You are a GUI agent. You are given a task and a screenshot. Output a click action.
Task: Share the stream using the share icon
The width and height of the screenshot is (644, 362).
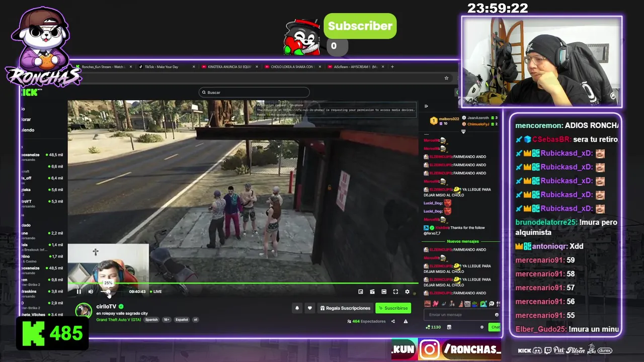point(393,321)
